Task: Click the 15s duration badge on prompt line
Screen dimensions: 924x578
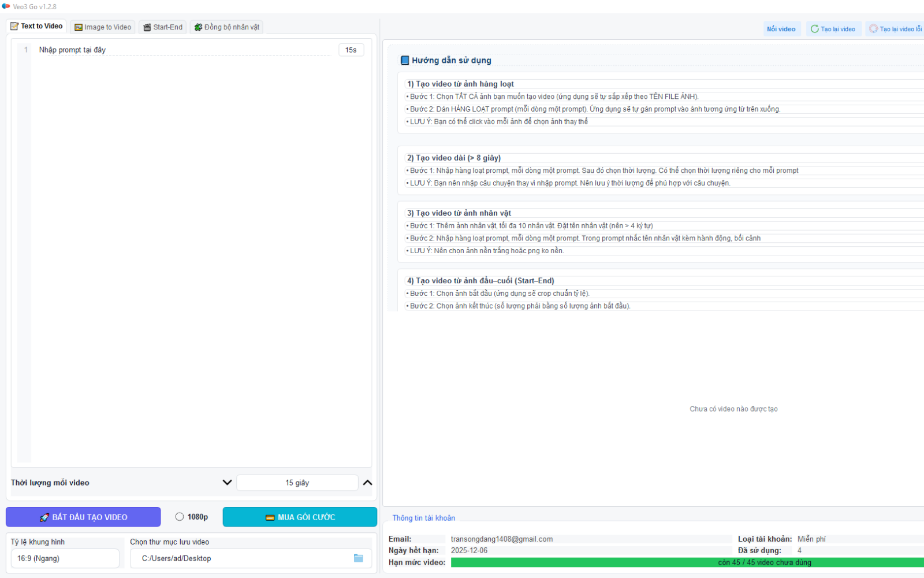Action: pos(351,50)
